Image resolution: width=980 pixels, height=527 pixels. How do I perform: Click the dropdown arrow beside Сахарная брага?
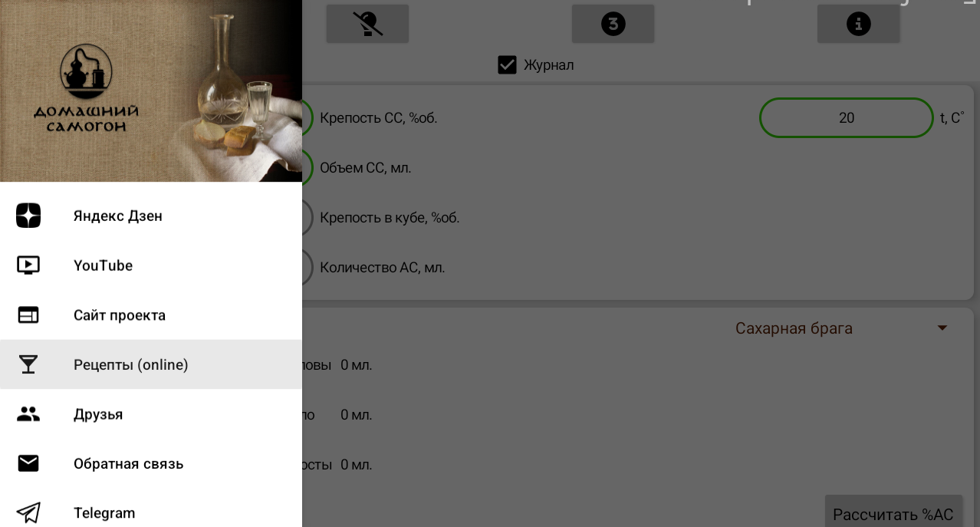coord(942,328)
